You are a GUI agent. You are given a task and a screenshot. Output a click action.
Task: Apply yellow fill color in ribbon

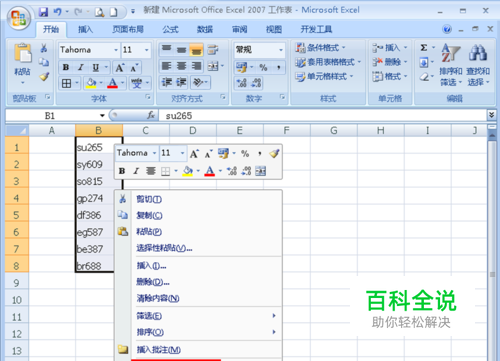(x=91, y=83)
